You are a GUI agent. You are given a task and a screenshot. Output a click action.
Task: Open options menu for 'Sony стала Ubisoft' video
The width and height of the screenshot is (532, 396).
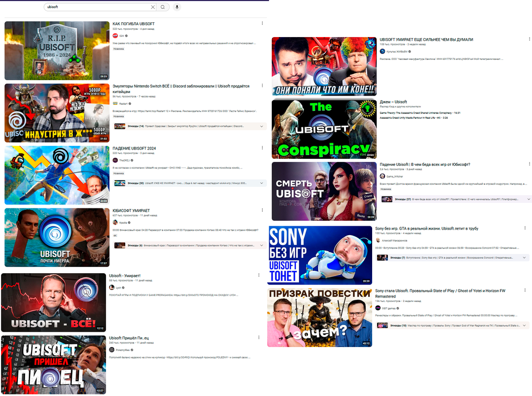click(x=525, y=290)
